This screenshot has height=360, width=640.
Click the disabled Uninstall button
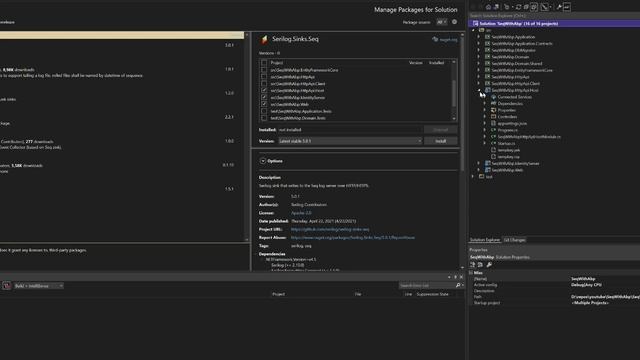coord(440,129)
